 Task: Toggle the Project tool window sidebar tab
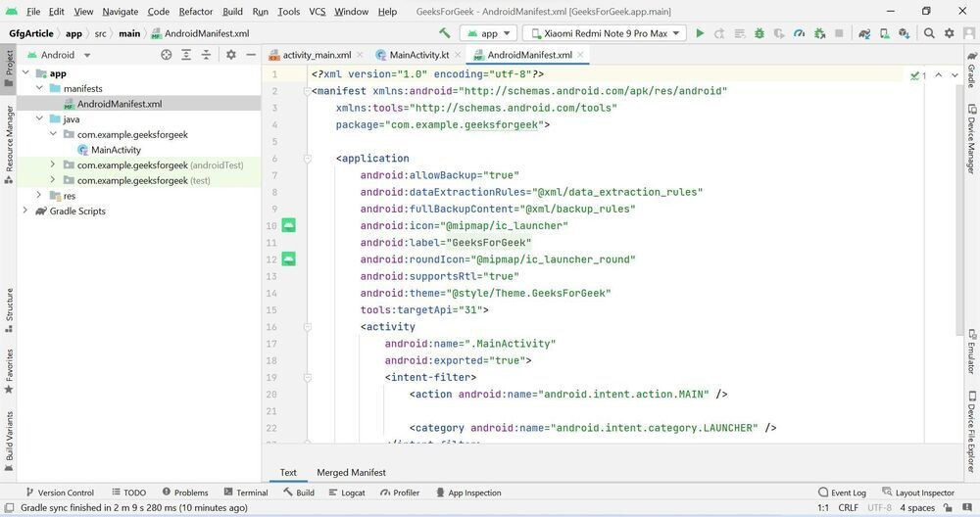pyautogui.click(x=9, y=65)
